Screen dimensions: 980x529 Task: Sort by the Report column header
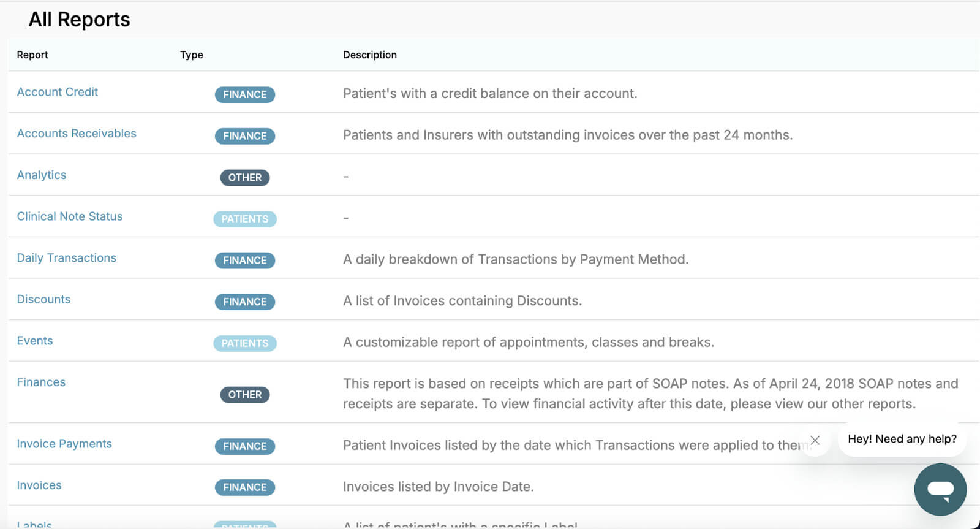pyautogui.click(x=32, y=55)
